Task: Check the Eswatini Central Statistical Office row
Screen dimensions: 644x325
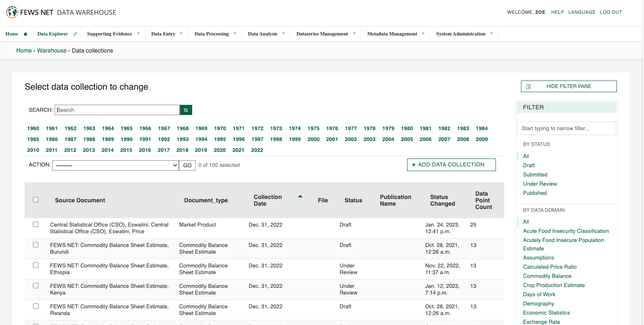Action: coord(35,224)
